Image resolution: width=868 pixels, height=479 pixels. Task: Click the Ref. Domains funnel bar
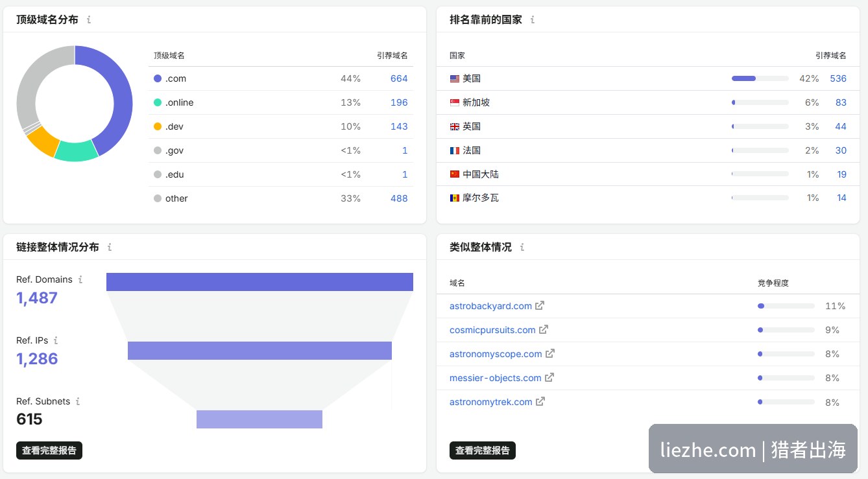(259, 282)
